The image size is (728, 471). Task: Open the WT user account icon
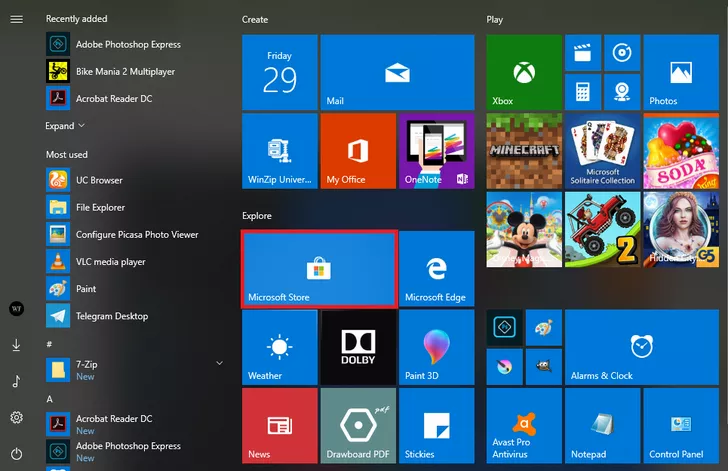pyautogui.click(x=16, y=308)
